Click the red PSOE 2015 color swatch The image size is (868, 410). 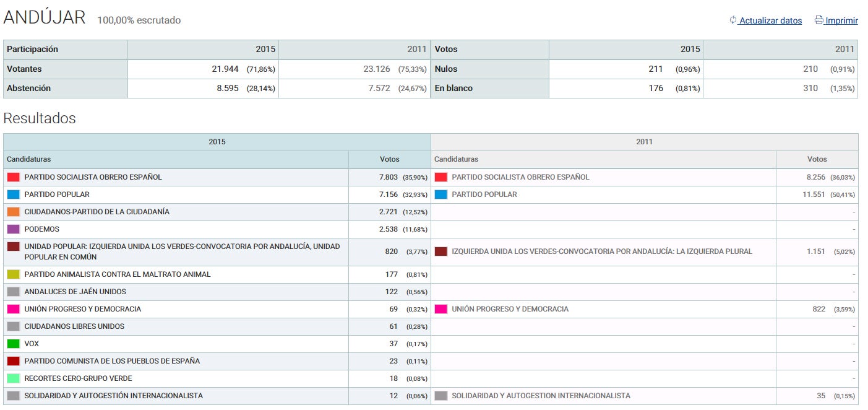point(14,177)
